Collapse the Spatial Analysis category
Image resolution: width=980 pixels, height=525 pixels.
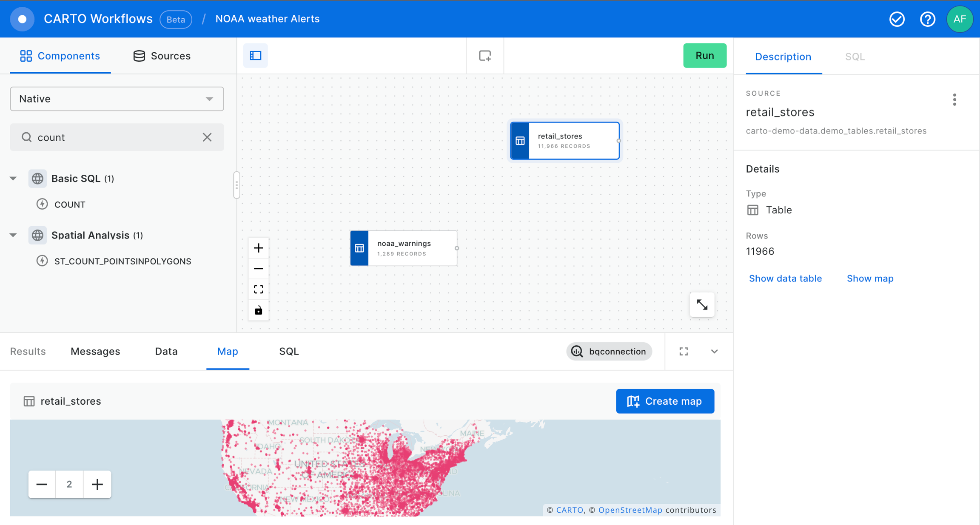click(x=14, y=235)
